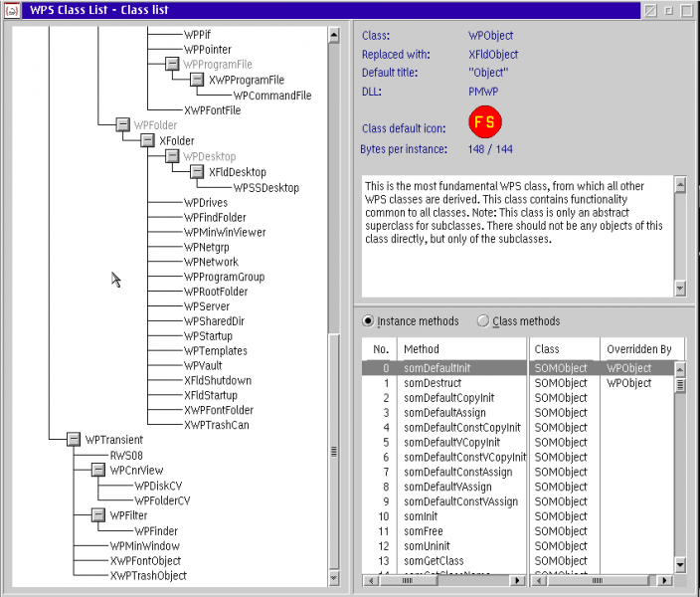
Task: Click the Class column horizontal scrollbar thumb
Action: pyautogui.click(x=598, y=580)
